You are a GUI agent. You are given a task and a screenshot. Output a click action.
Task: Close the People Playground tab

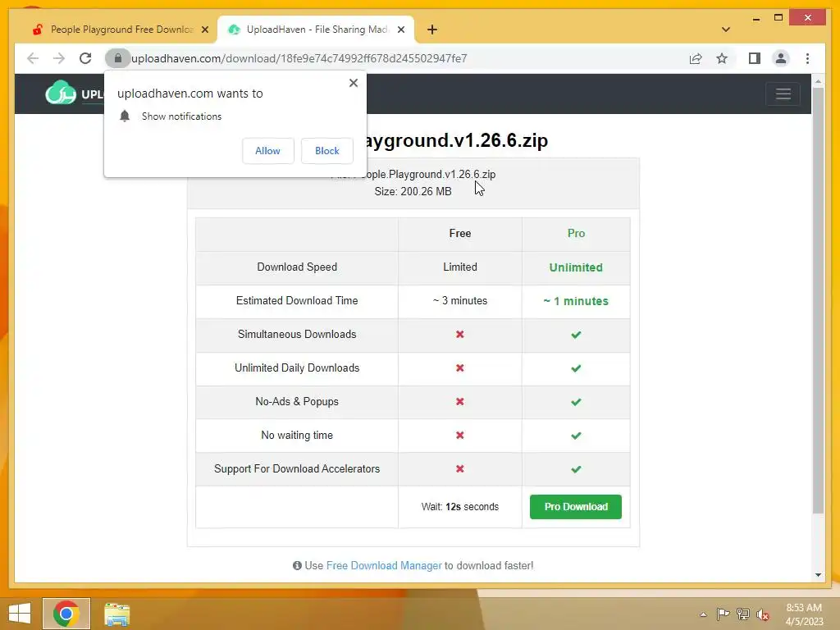coord(204,30)
